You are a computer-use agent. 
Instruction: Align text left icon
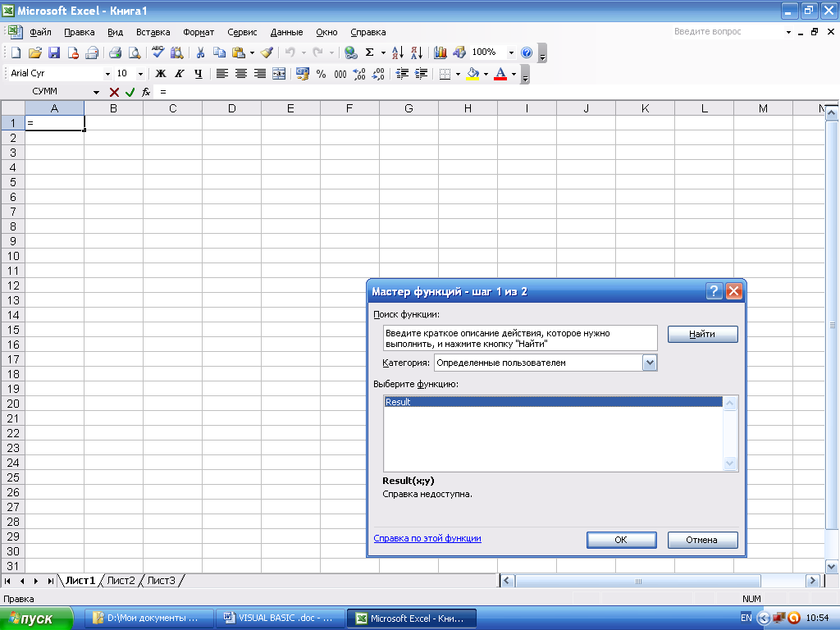[221, 74]
